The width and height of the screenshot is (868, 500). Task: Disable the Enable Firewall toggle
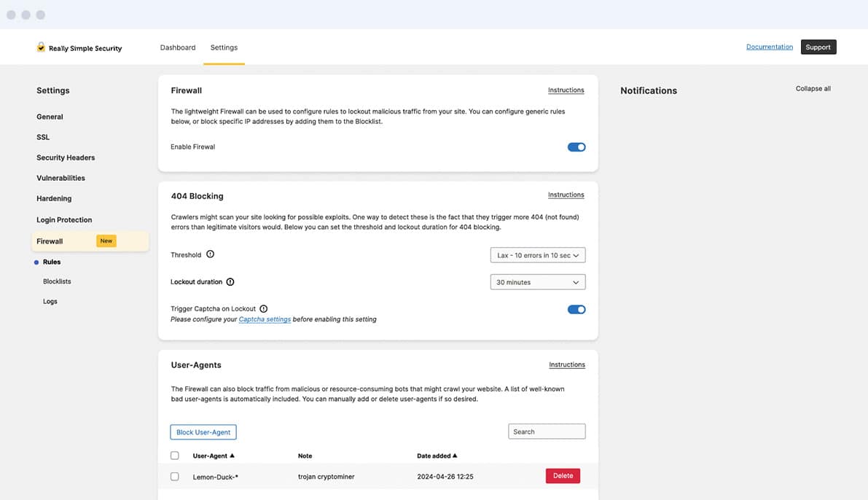coord(576,147)
